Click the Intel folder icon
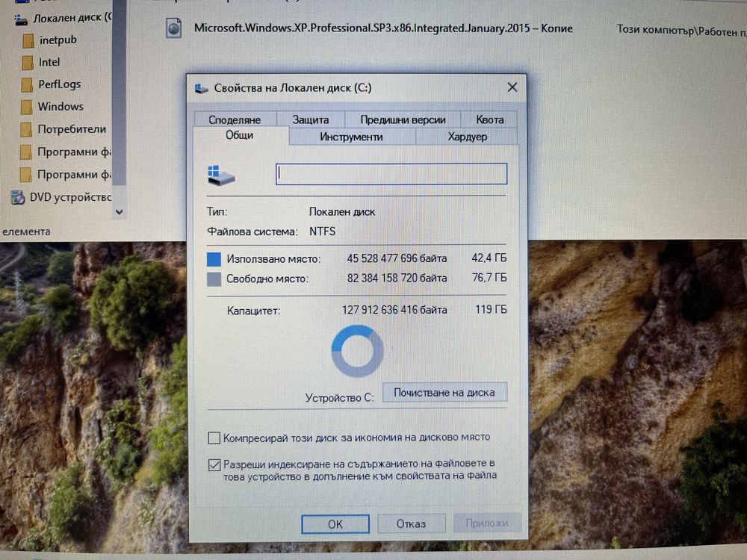This screenshot has width=747, height=560. coord(28,63)
